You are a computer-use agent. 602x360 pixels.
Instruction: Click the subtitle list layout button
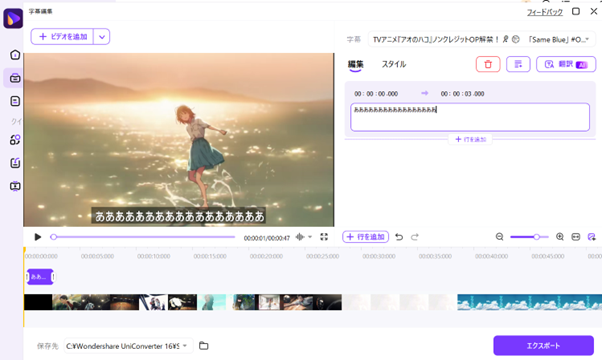[x=518, y=64]
